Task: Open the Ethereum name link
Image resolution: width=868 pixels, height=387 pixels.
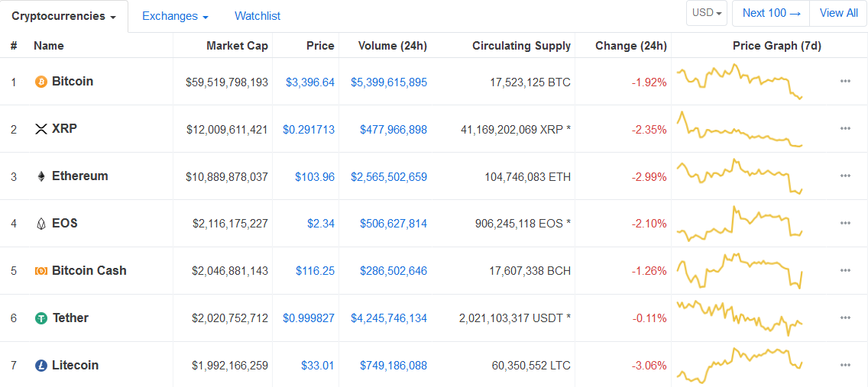Action: (x=80, y=176)
